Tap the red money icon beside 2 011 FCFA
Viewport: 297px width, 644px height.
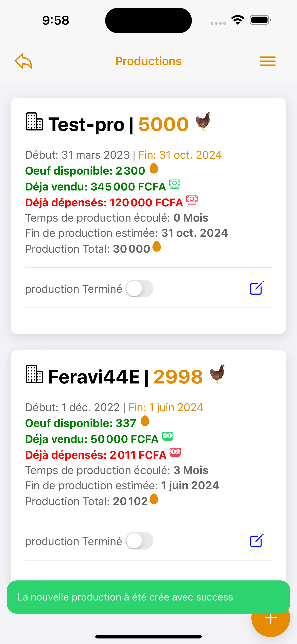pos(175,453)
